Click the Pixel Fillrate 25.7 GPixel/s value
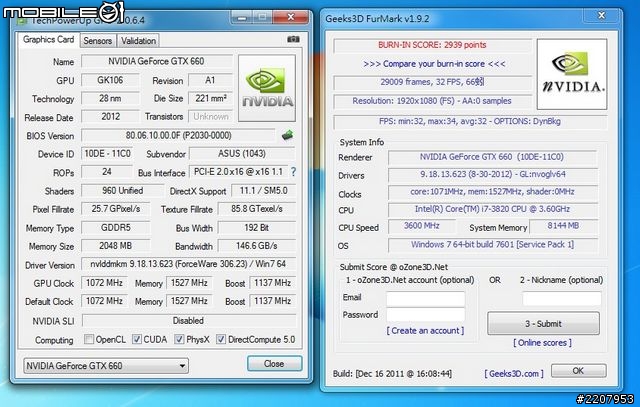 pos(116,209)
